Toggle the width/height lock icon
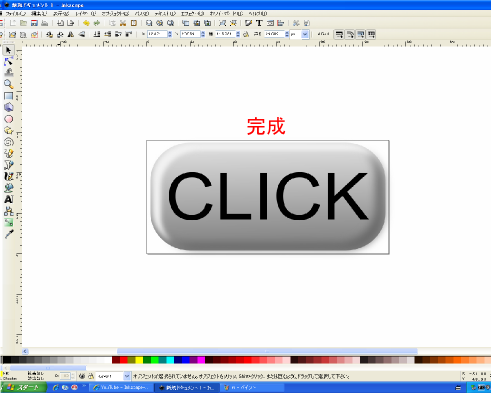Image resolution: width=491 pixels, height=393 pixels. (x=246, y=34)
